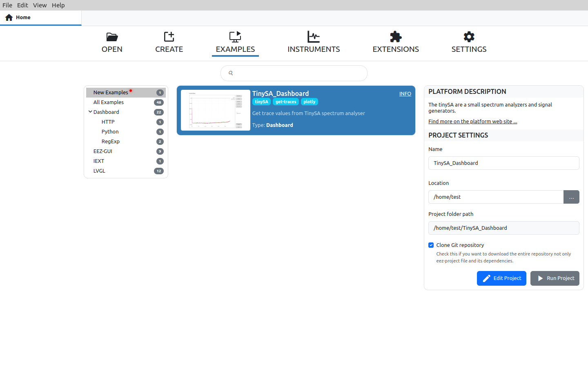The image size is (588, 371).
Task: Click the Project folder path field
Action: coord(504,228)
